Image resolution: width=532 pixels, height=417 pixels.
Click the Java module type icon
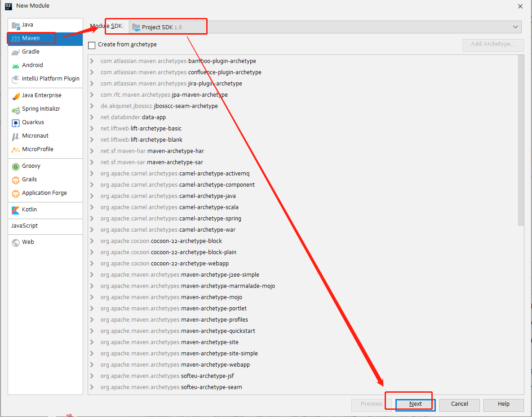(16, 26)
